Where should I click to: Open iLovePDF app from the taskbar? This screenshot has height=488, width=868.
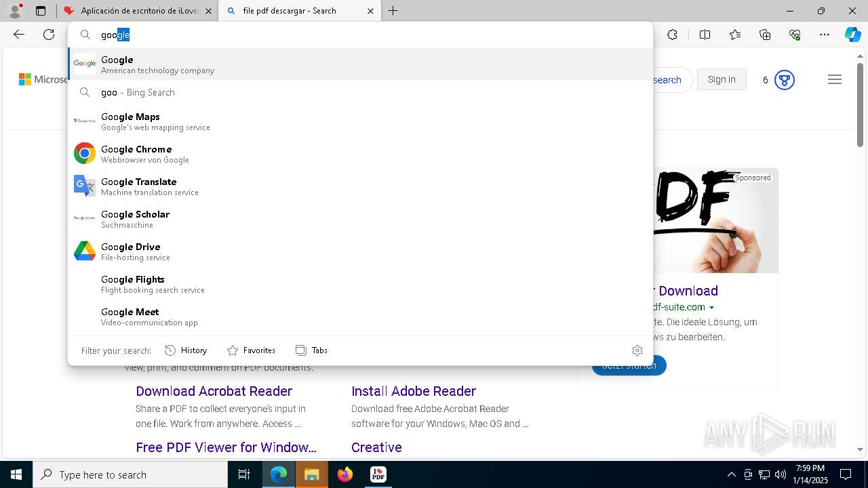378,474
